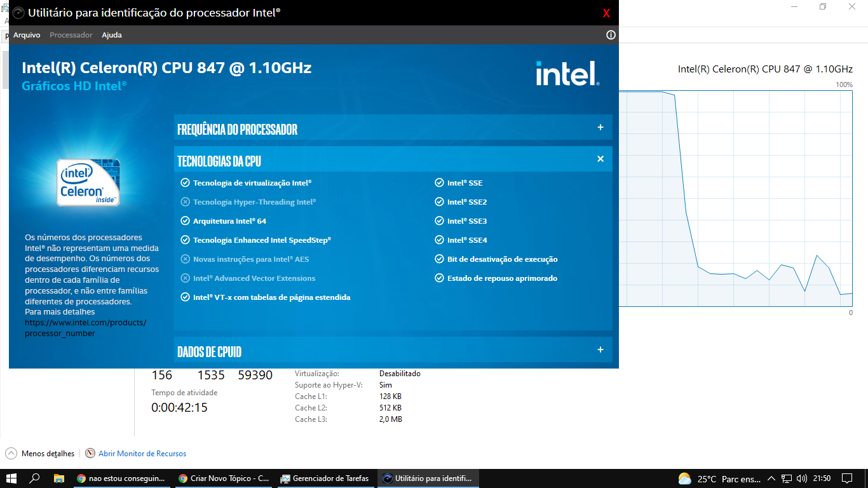868x488 pixels.
Task: Switch to Gerenciador de Tarefas taskbar button
Action: point(325,478)
